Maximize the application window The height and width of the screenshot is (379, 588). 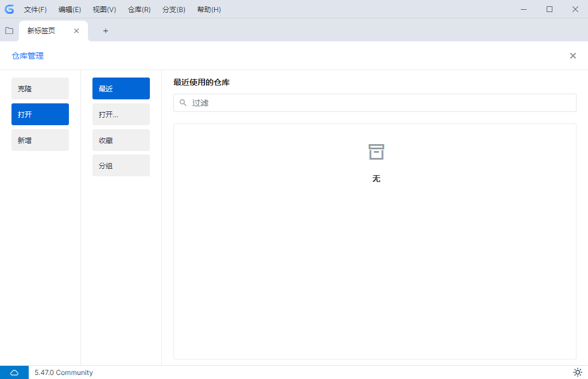[x=550, y=9]
